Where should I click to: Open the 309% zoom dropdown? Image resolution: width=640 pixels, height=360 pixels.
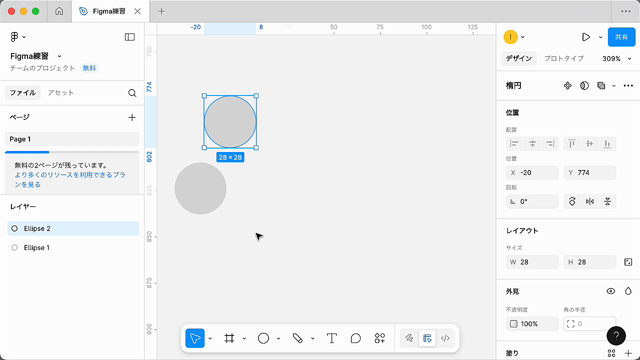pos(617,59)
